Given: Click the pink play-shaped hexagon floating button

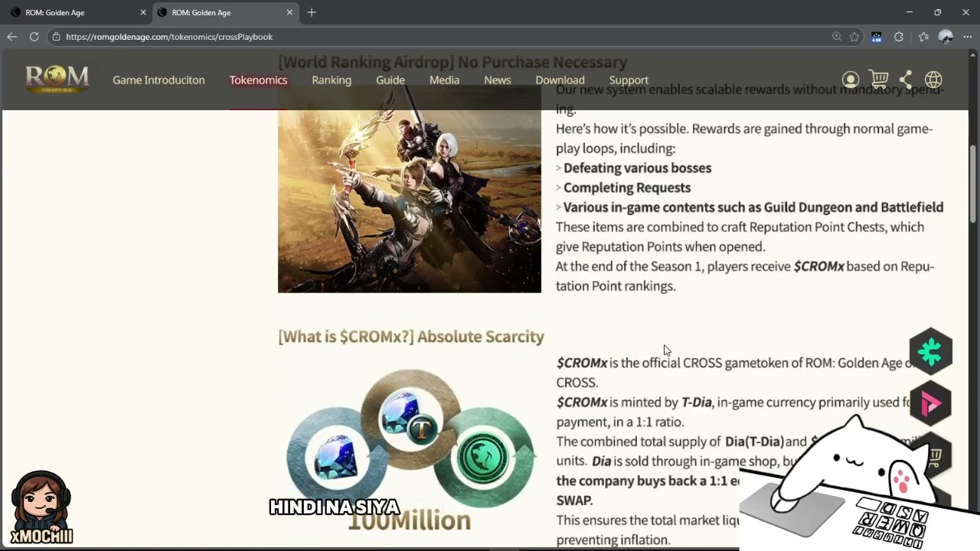Looking at the screenshot, I should pos(931,403).
